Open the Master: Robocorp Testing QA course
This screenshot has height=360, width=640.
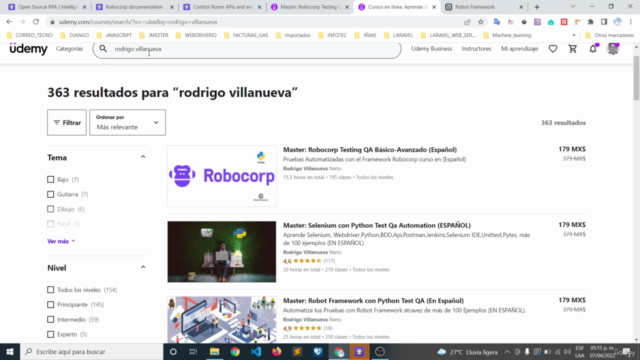coord(370,149)
